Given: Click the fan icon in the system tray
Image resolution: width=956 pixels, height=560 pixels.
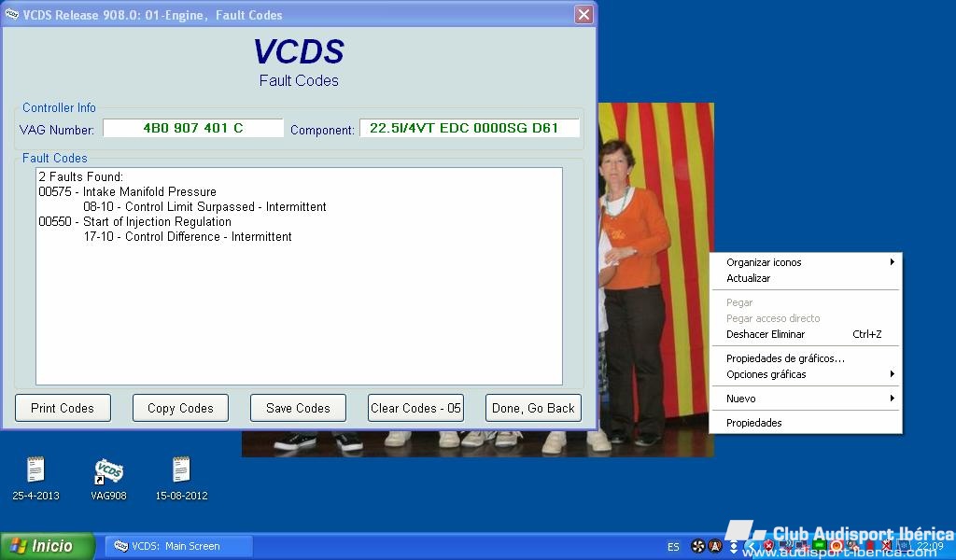Looking at the screenshot, I should (x=697, y=546).
